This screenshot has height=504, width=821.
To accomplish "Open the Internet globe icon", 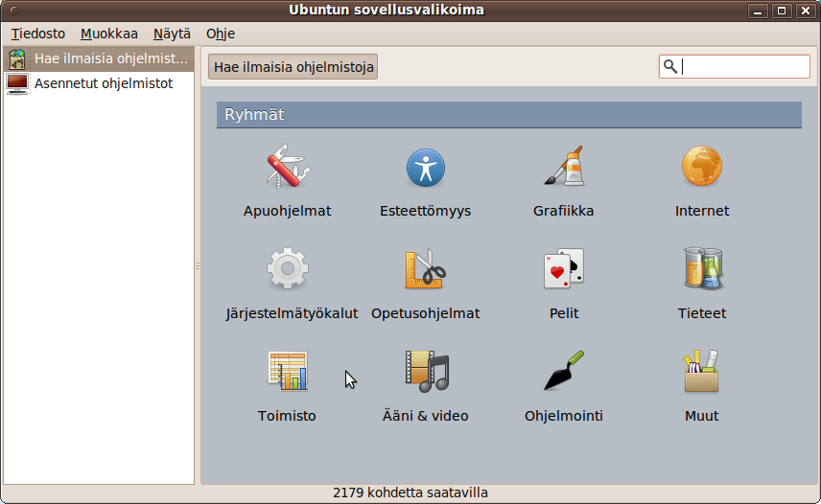I will click(x=701, y=168).
